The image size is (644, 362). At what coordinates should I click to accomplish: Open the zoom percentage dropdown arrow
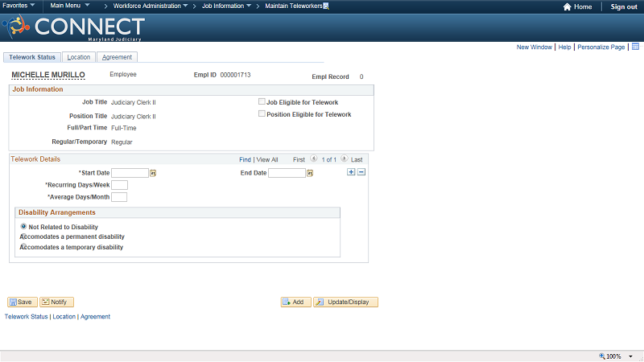(630, 356)
